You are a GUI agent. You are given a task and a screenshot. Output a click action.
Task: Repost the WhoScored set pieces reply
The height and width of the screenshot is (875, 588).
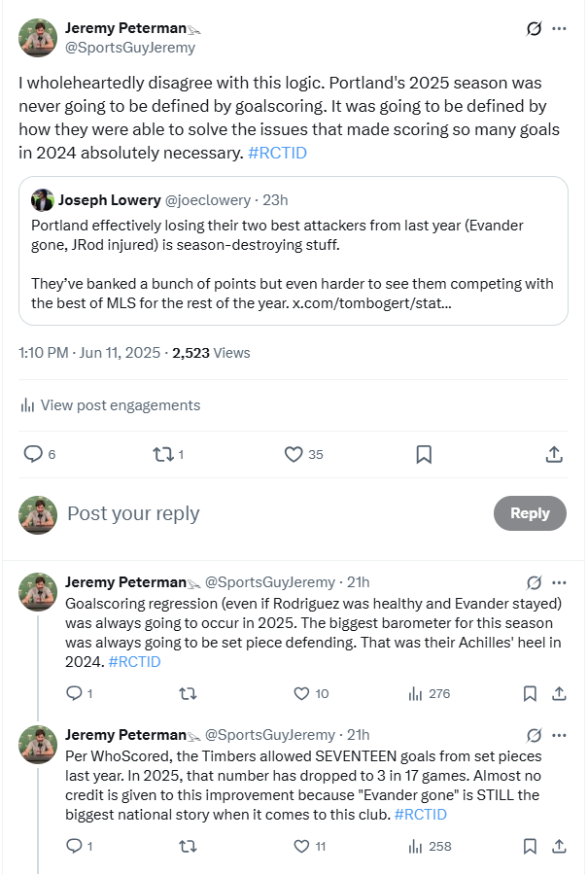coord(189,846)
